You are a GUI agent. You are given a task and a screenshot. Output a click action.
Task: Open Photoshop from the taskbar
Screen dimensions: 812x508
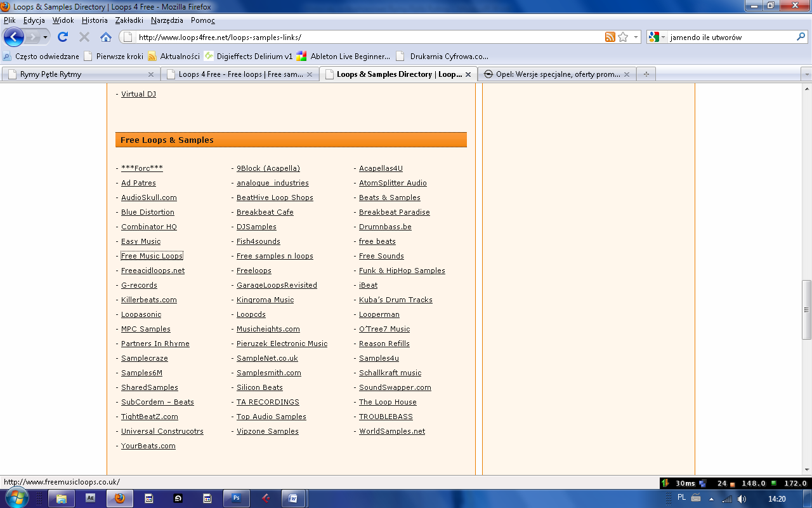(x=237, y=498)
